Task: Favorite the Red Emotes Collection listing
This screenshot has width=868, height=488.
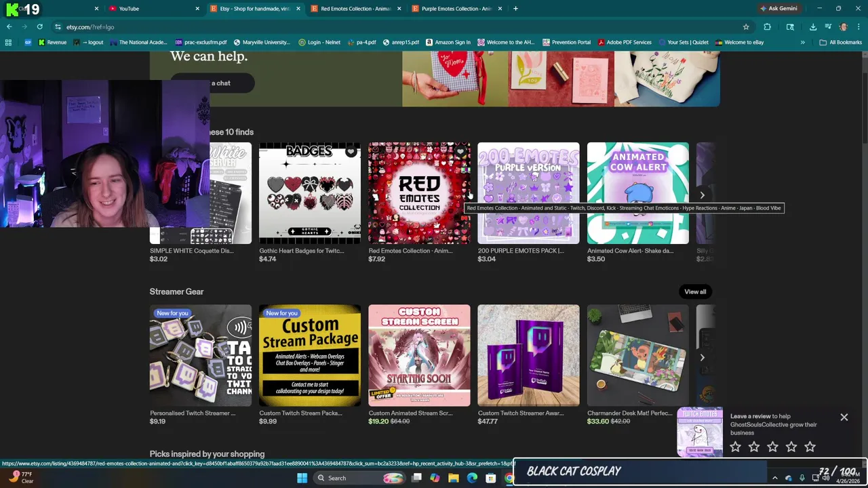Action: pyautogui.click(x=460, y=152)
